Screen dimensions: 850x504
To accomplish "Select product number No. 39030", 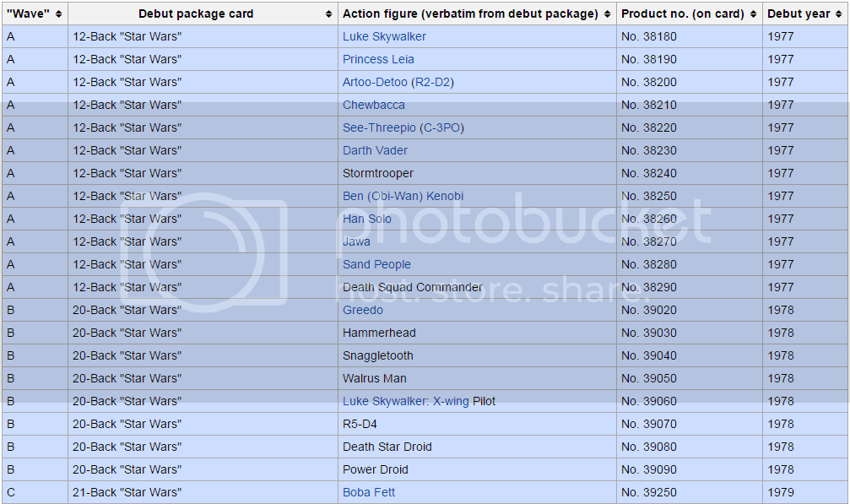I will pos(649,333).
